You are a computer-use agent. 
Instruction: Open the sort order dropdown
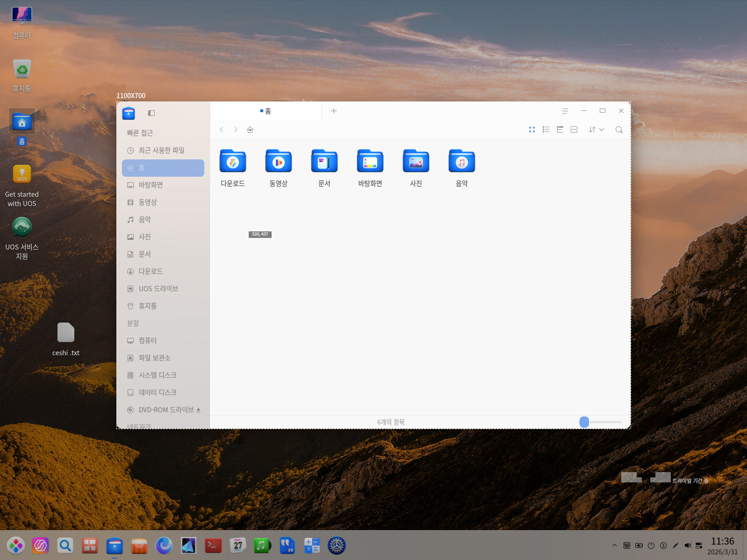pos(596,129)
